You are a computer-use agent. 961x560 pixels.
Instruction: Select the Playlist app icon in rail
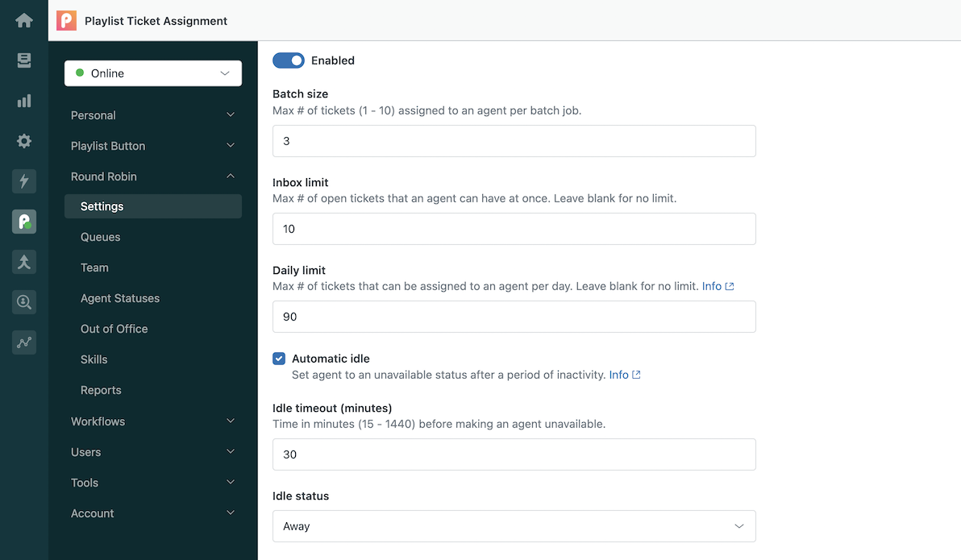[24, 222]
